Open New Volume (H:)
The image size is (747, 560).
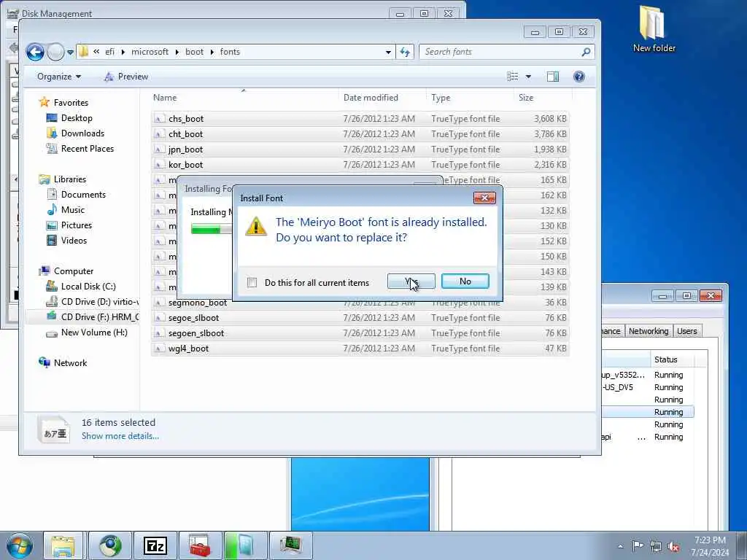pos(94,332)
